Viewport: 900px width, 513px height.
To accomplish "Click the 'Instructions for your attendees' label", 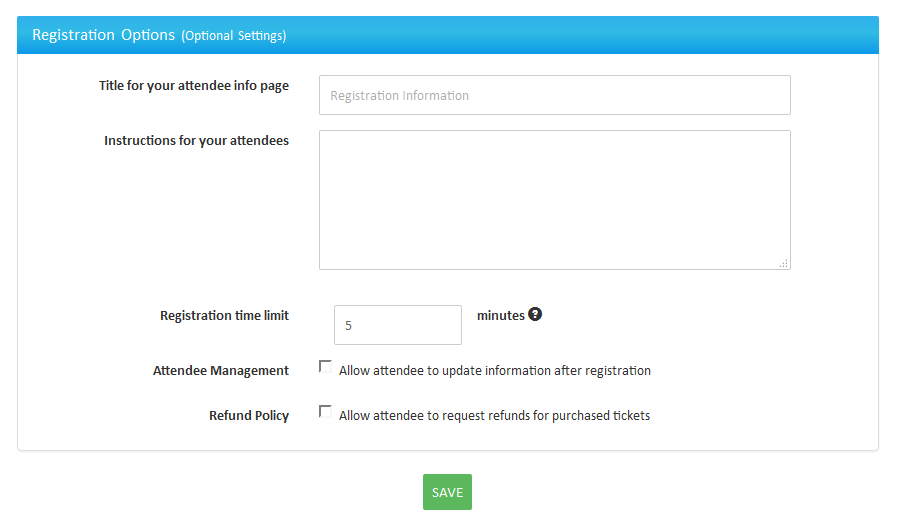I will pyautogui.click(x=196, y=141).
